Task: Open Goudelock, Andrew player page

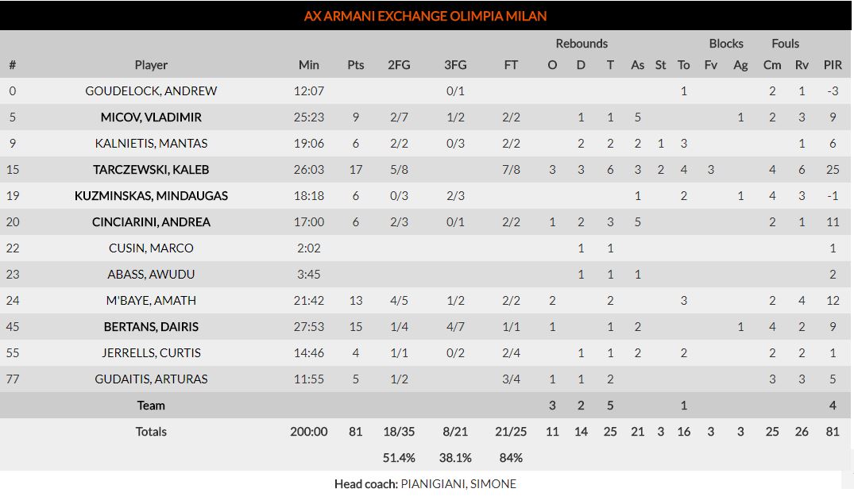Action: pyautogui.click(x=151, y=91)
